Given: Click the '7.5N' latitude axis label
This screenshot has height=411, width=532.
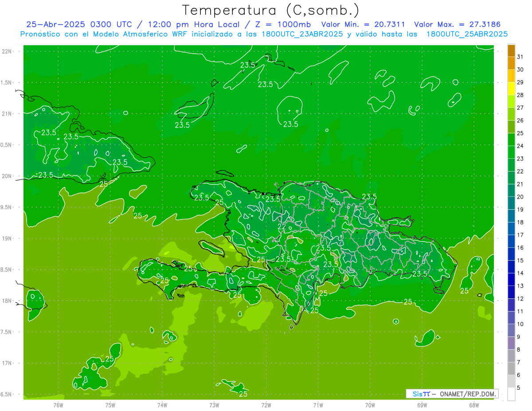Looking at the screenshot, I should tap(6, 332).
